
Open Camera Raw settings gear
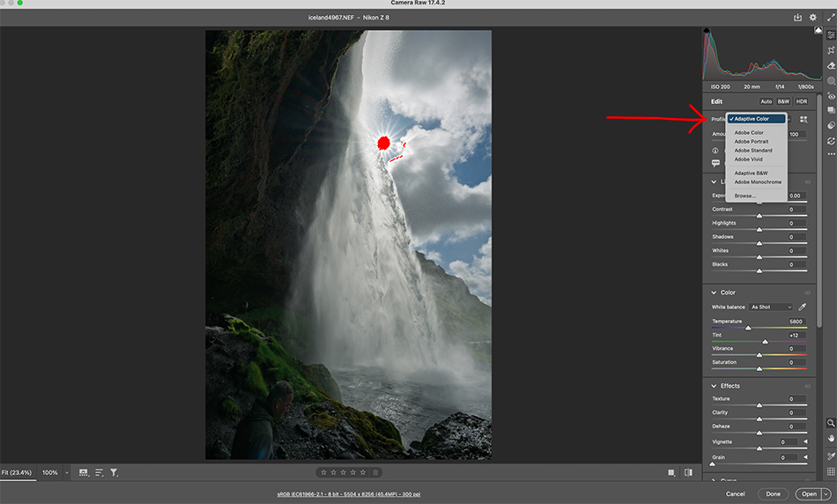[x=813, y=17]
